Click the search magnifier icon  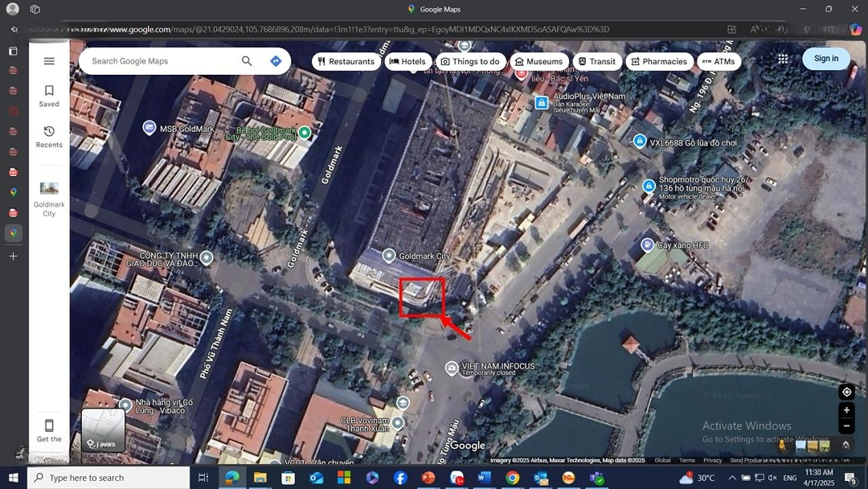coord(247,61)
